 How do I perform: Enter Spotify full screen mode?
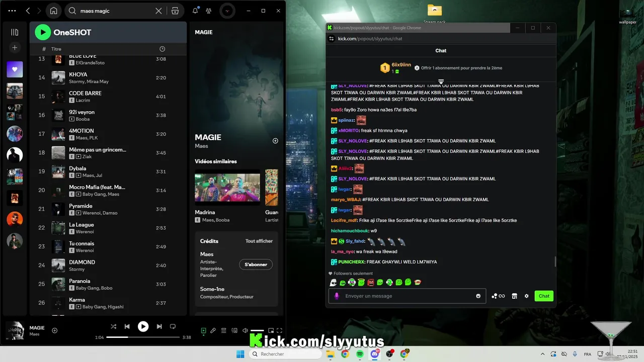[280, 330]
